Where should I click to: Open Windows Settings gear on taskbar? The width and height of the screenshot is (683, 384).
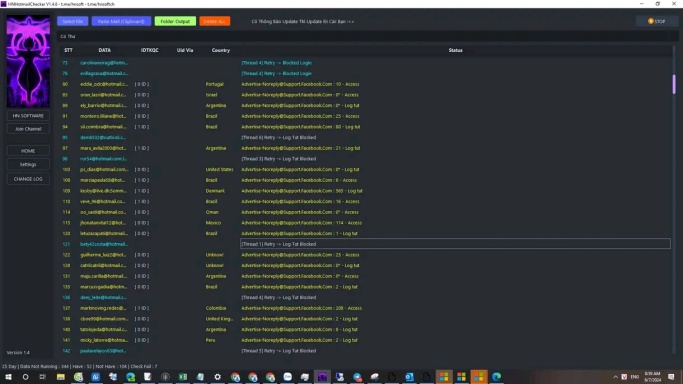(x=217, y=377)
